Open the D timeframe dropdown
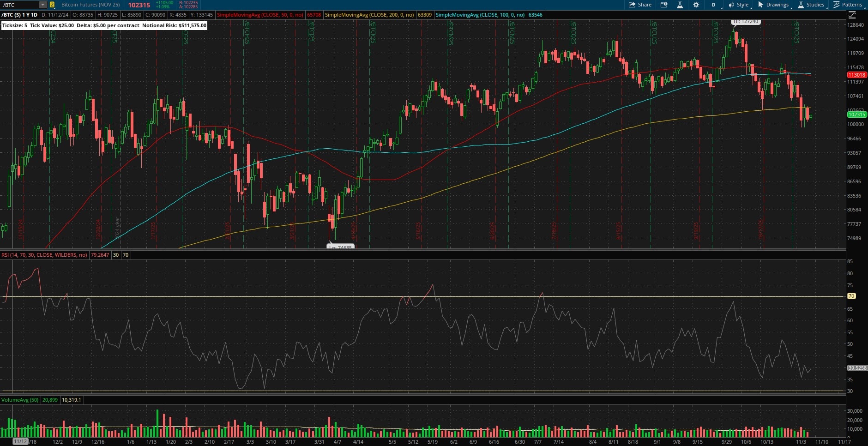The width and height of the screenshot is (868, 446). coord(714,5)
